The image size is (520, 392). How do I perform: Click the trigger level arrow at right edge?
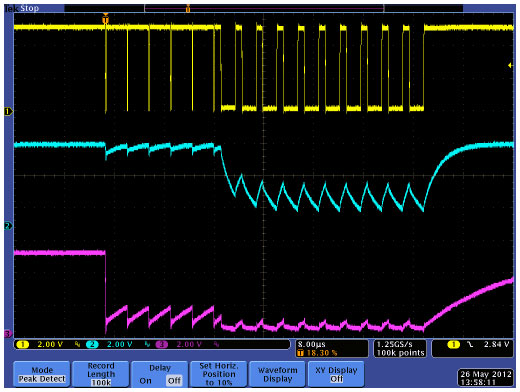point(510,65)
